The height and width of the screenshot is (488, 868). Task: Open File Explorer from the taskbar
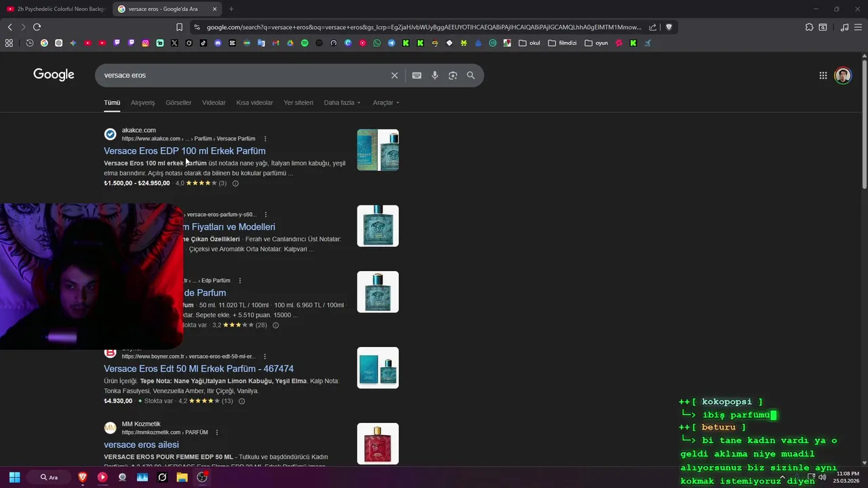(182, 477)
